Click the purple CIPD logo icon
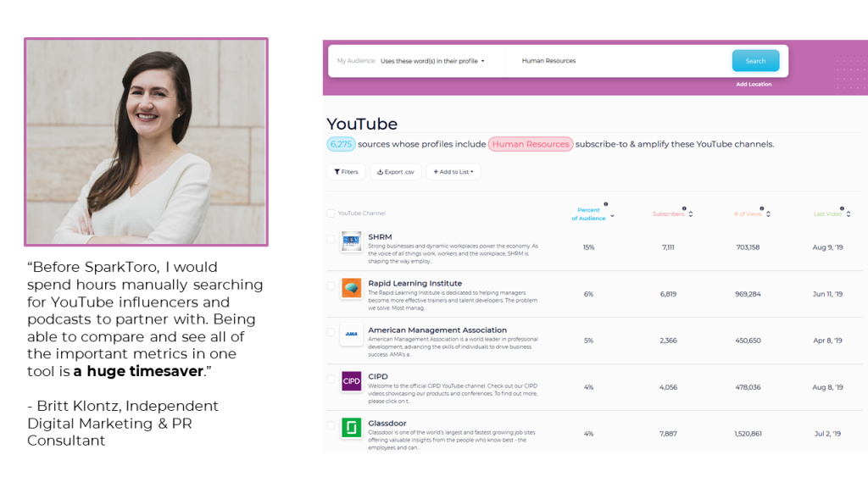This screenshot has height=488, width=868. pyautogui.click(x=352, y=381)
